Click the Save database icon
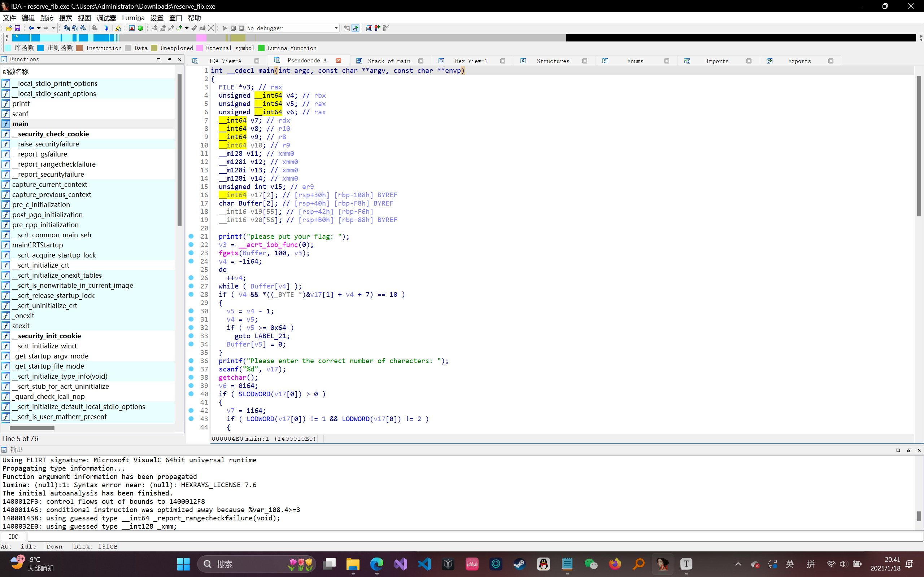The width and height of the screenshot is (924, 577). (18, 28)
